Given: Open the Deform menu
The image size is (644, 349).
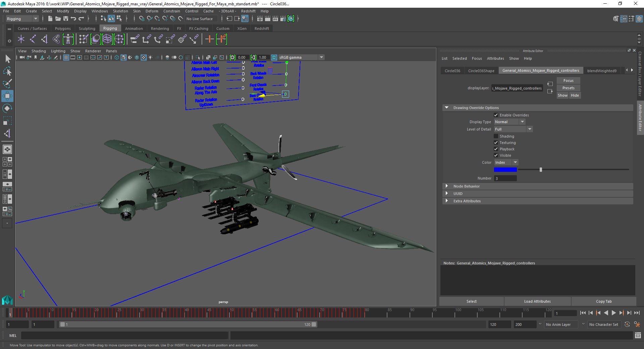Looking at the screenshot, I should [152, 11].
